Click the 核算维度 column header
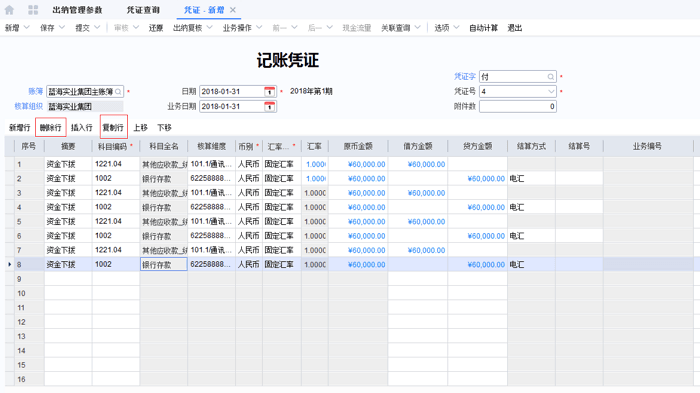 pos(211,146)
